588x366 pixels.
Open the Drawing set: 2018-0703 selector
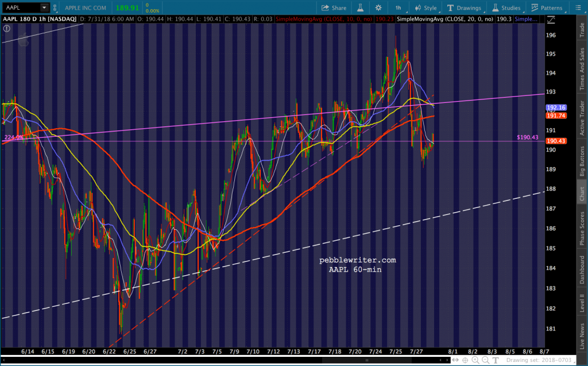(x=540, y=360)
